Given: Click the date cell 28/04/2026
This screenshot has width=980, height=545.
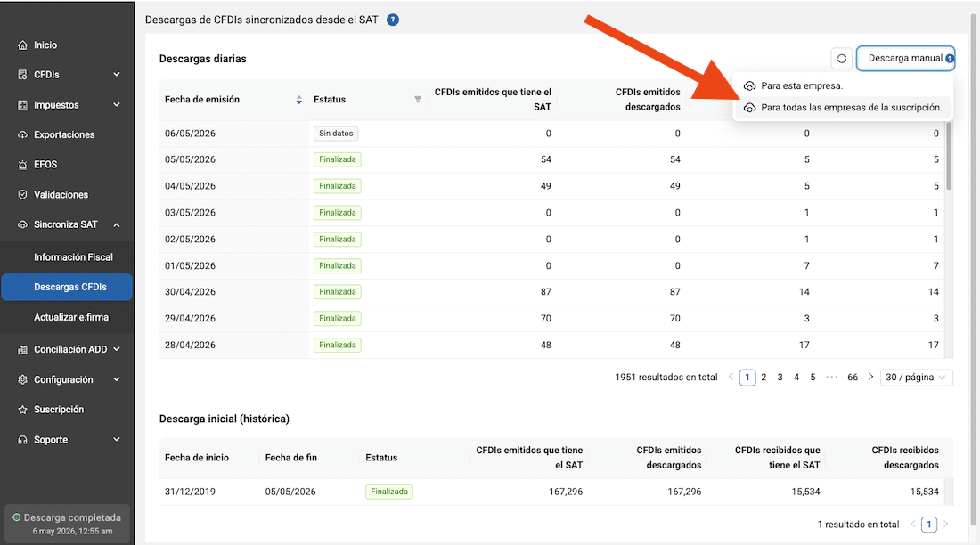Looking at the screenshot, I should [190, 345].
